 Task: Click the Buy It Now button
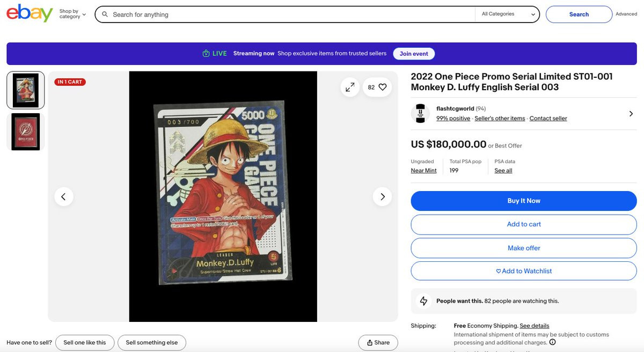click(x=524, y=201)
